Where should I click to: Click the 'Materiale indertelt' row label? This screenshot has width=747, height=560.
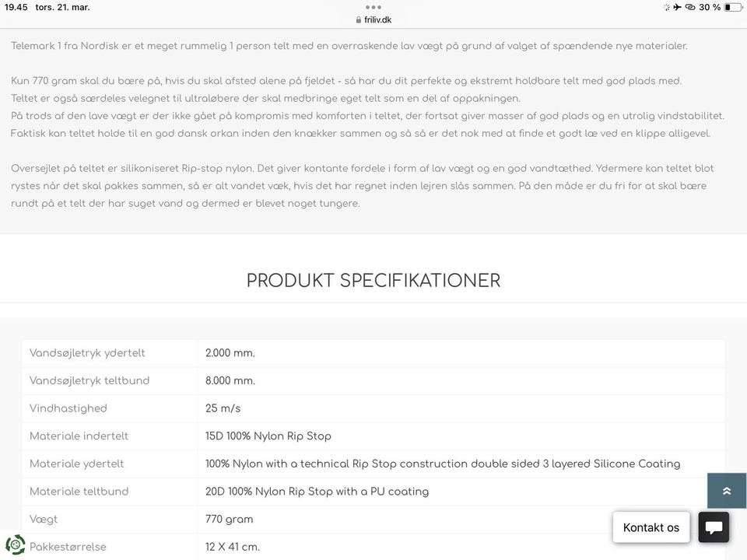point(79,436)
